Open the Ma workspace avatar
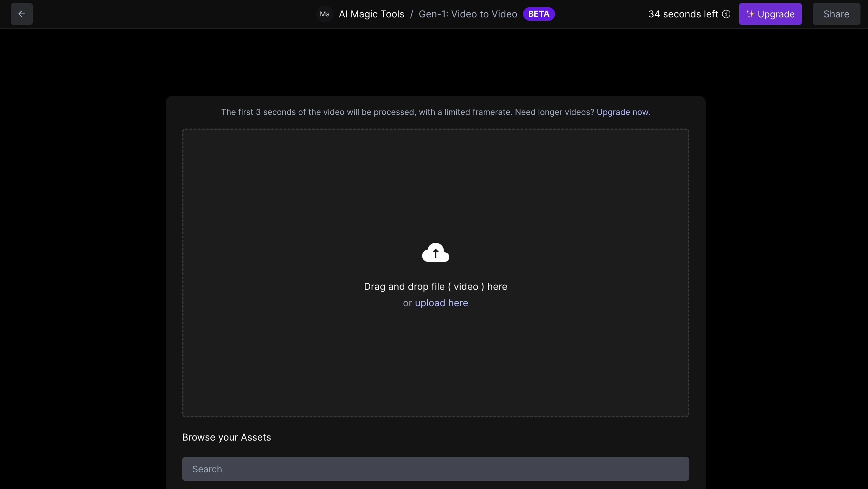Screen dimensions: 868x489 point(325,14)
